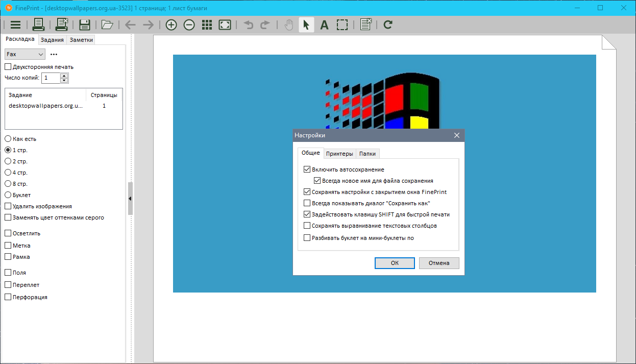This screenshot has height=364, width=636.
Task: Uncheck Задействовать клавишу SHIFT для быстрой печати
Action: pos(377,214)
